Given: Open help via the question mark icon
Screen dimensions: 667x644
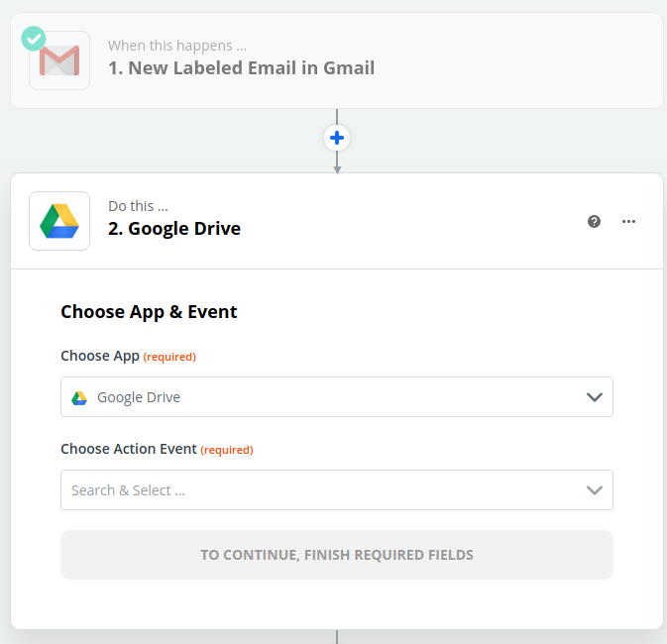Looking at the screenshot, I should coord(594,221).
